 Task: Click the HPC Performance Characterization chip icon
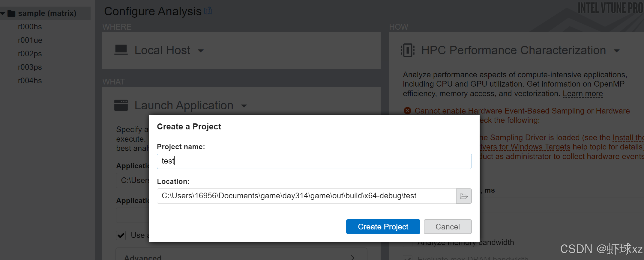[x=408, y=50]
